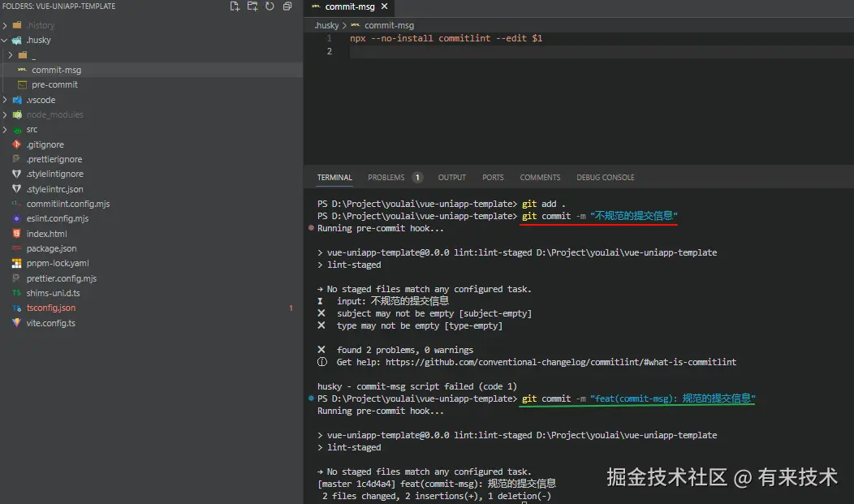This screenshot has height=504, width=854.
Task: Click the git icon beside .gitignore
Action: point(16,144)
